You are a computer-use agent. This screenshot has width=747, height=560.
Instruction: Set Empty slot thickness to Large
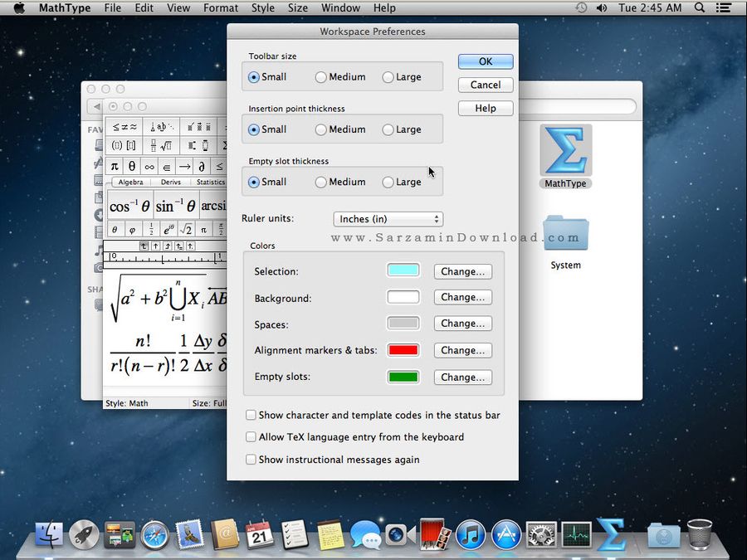point(402,182)
